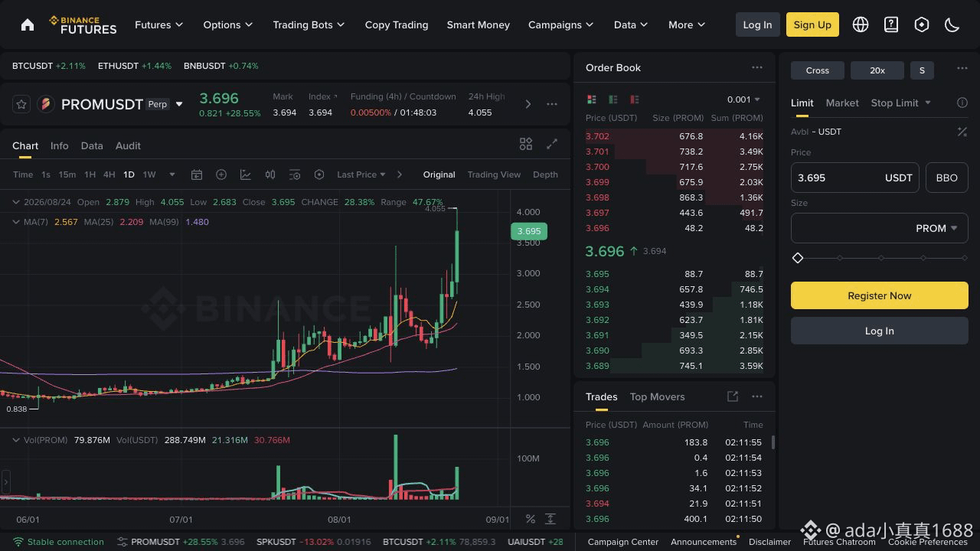Open the Trades panel three-dot menu
980x551 pixels.
[x=757, y=396]
